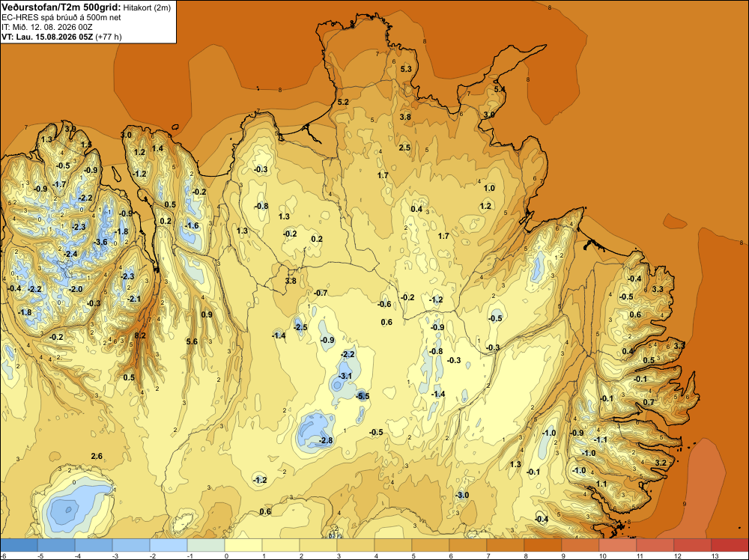This screenshot has height=560, width=749.
Task: Select the -3.1 reading on the blue patch
Action: pos(345,376)
